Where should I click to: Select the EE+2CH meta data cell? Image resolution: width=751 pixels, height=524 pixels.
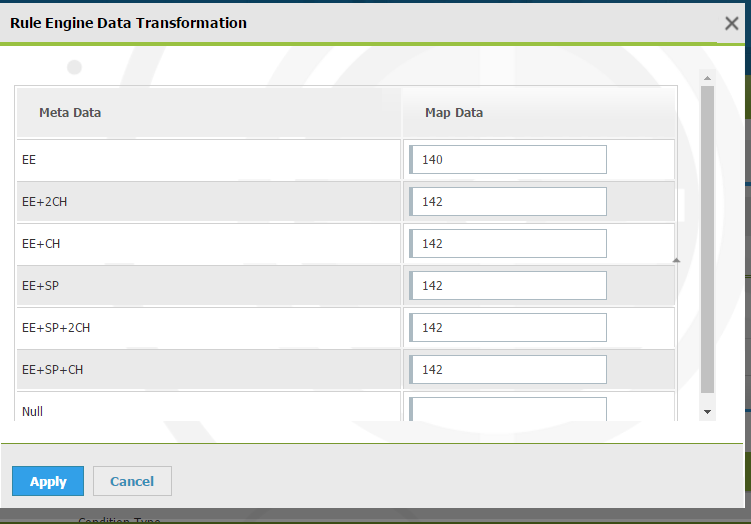click(45, 202)
